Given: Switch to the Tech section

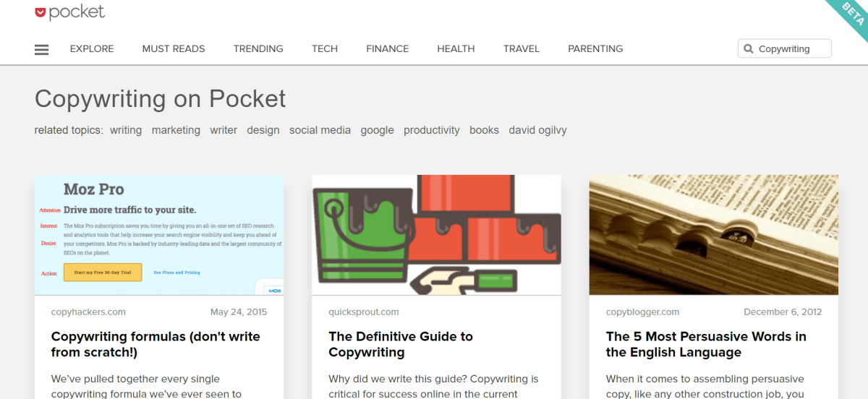Looking at the screenshot, I should click(x=325, y=49).
